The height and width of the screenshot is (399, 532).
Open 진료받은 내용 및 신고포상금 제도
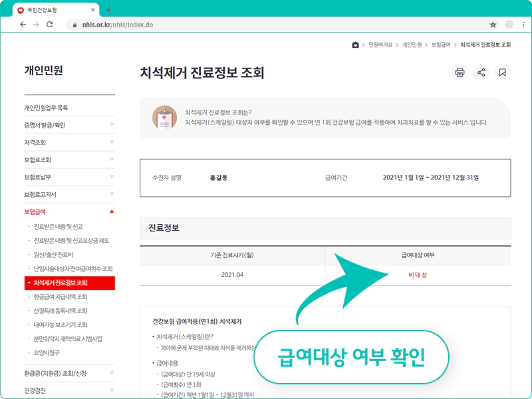(x=71, y=241)
